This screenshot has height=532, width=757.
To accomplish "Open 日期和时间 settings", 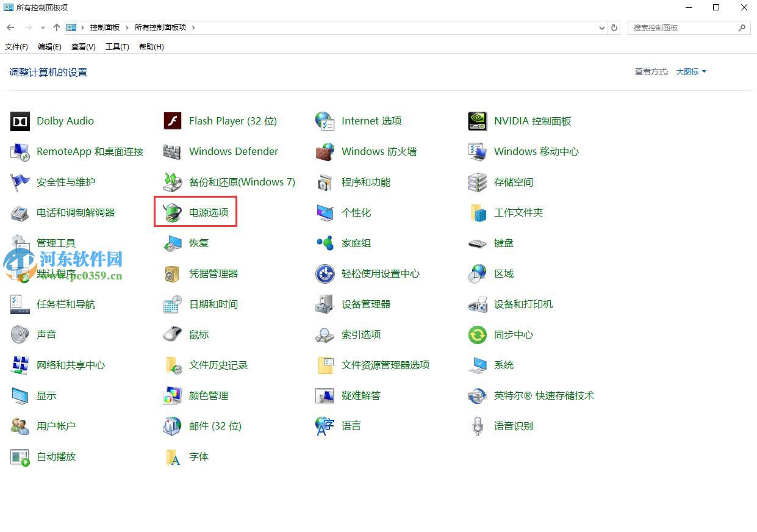I will tap(214, 304).
